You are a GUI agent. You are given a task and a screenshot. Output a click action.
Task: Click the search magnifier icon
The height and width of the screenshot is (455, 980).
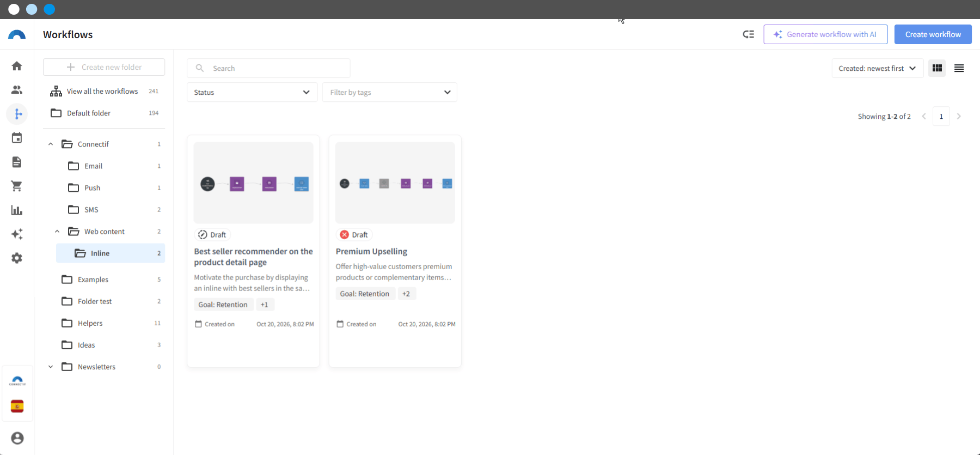click(x=200, y=68)
